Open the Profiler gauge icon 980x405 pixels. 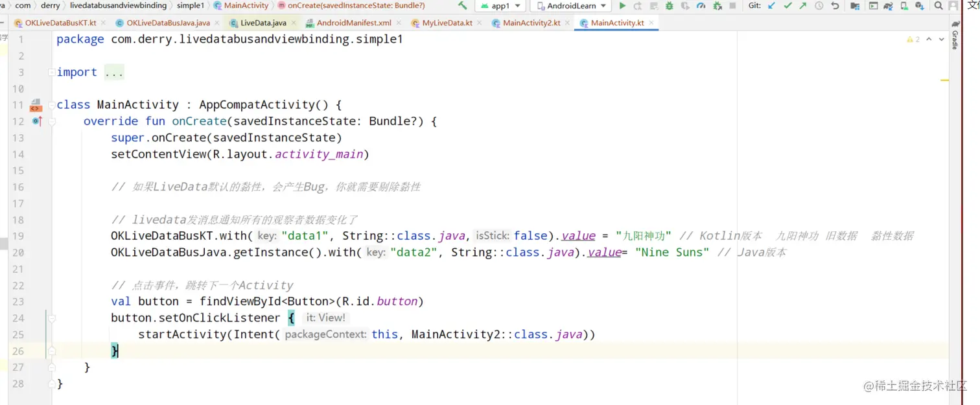701,6
